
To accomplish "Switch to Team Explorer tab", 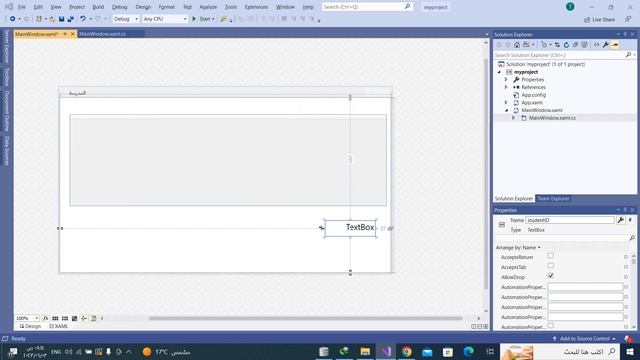I will click(x=553, y=198).
